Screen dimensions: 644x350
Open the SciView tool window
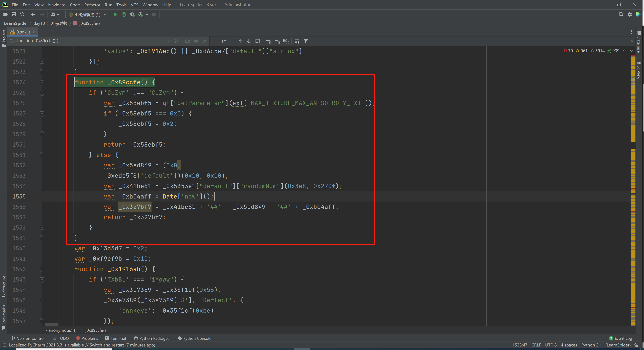coord(639,70)
